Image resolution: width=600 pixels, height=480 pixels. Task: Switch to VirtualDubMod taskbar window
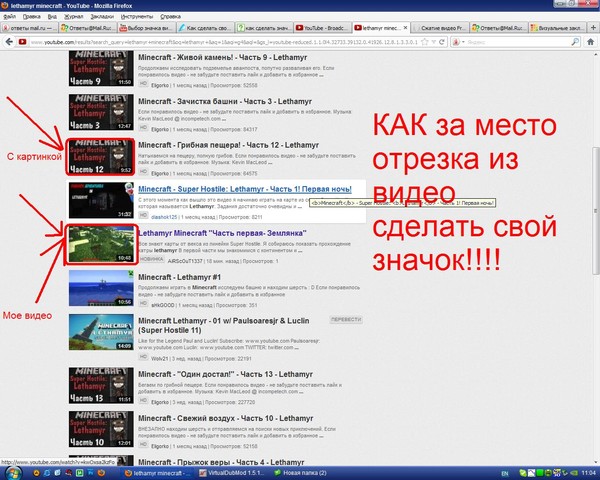232,473
